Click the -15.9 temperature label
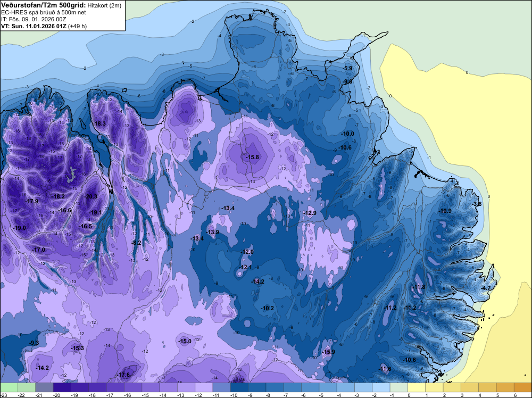532x398 pixels. click(328, 352)
